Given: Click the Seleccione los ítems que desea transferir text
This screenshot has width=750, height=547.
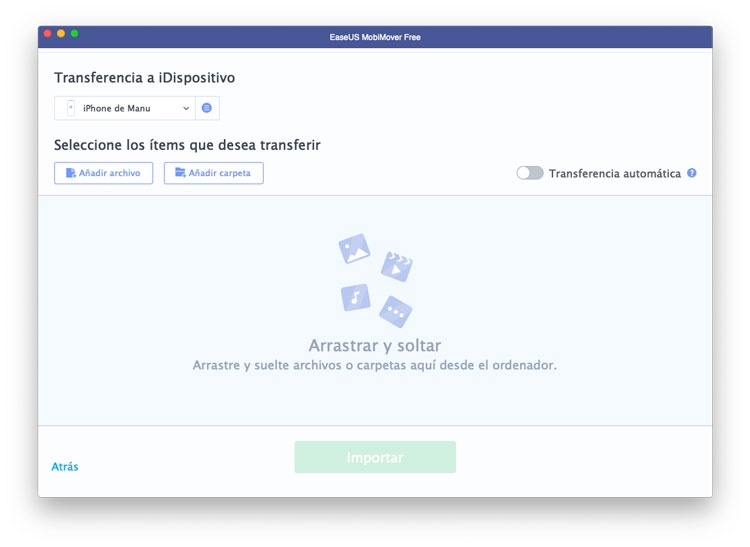Looking at the screenshot, I should [187, 145].
